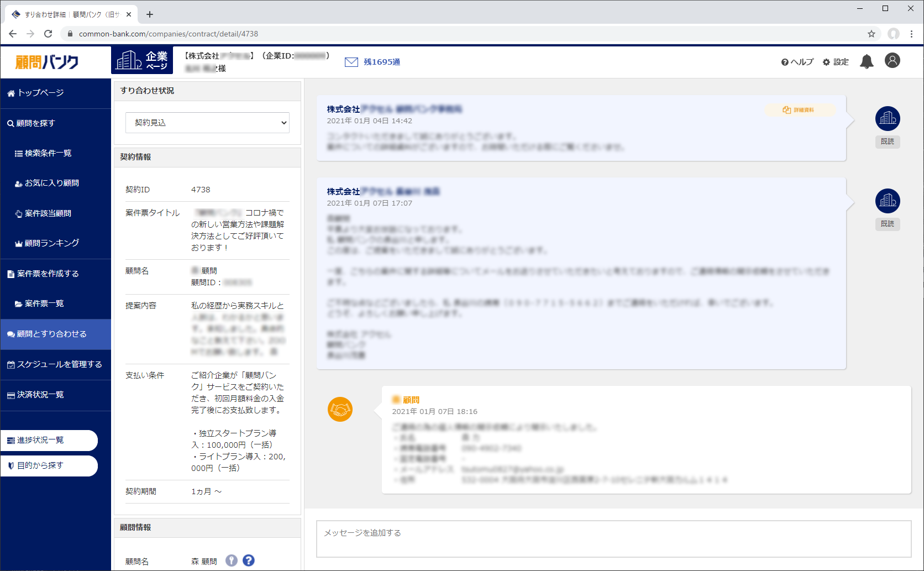Click the gray hint icon beside 森 顧問
Screen dimensions: 924x571
click(232, 560)
